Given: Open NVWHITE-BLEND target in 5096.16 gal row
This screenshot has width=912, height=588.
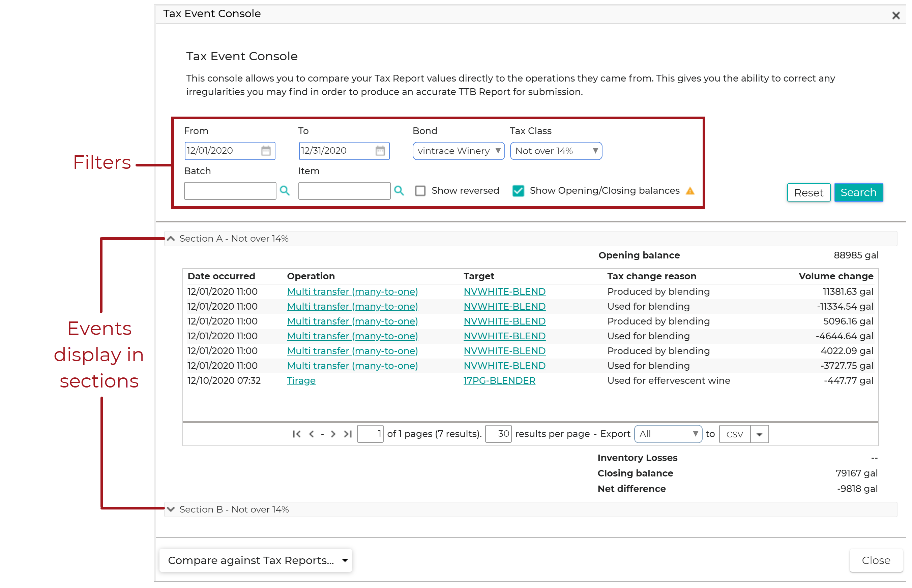Looking at the screenshot, I should pyautogui.click(x=504, y=321).
